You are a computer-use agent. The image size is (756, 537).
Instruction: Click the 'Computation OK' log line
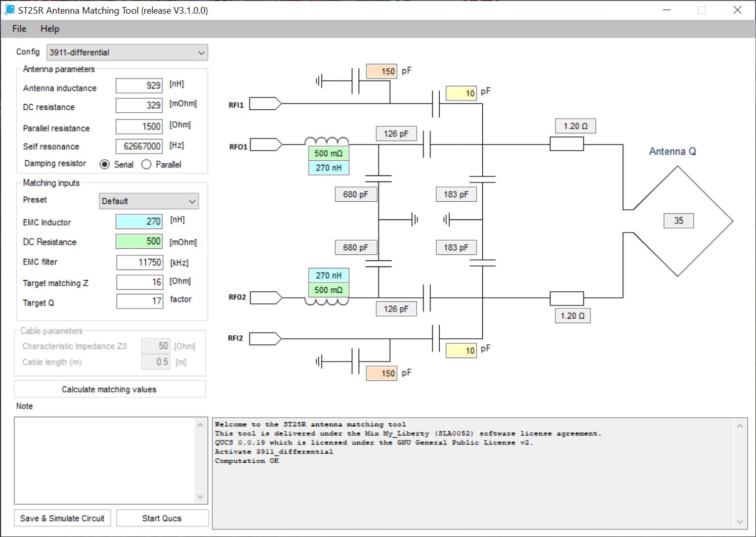point(247,461)
